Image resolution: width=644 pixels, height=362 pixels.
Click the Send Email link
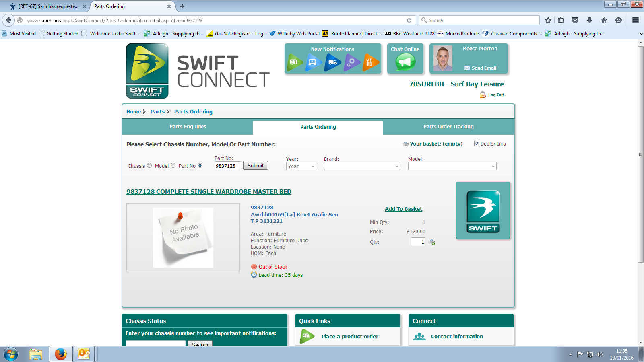[484, 68]
